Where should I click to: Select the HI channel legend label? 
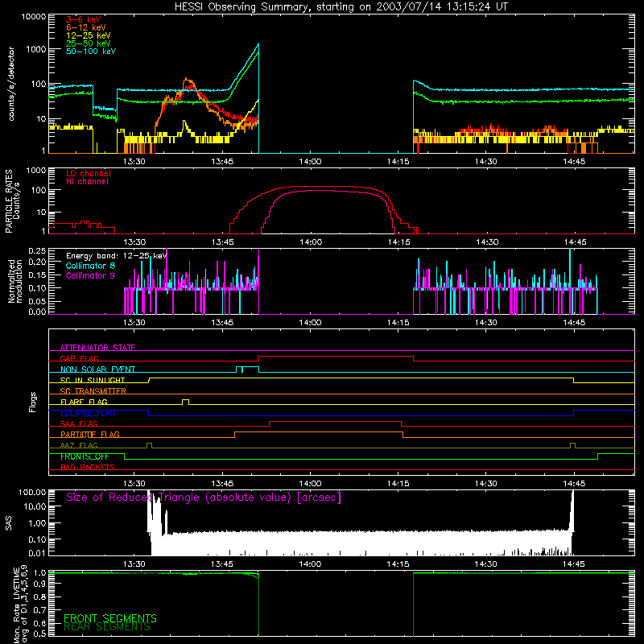[x=87, y=182]
